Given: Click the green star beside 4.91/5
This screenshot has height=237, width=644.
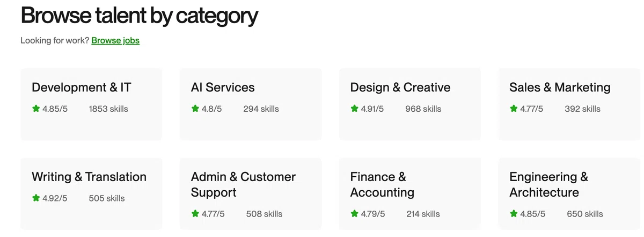Looking at the screenshot, I should 354,109.
